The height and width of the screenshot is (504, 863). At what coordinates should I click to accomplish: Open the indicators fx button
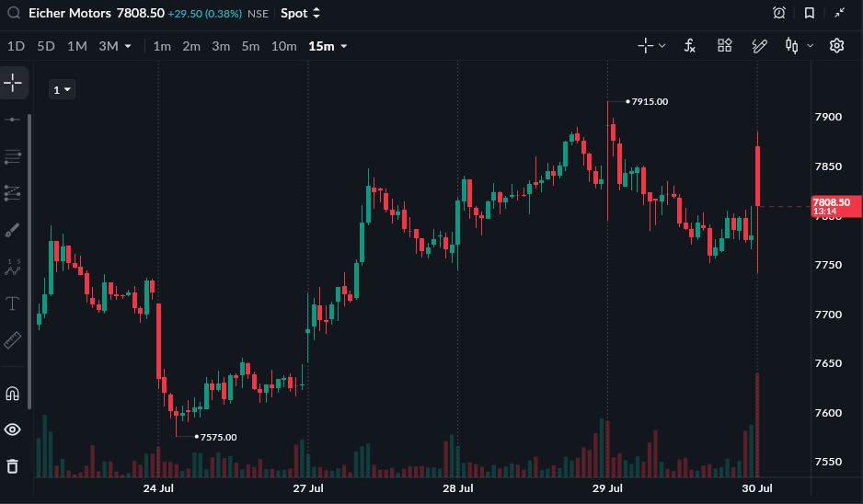click(x=690, y=46)
